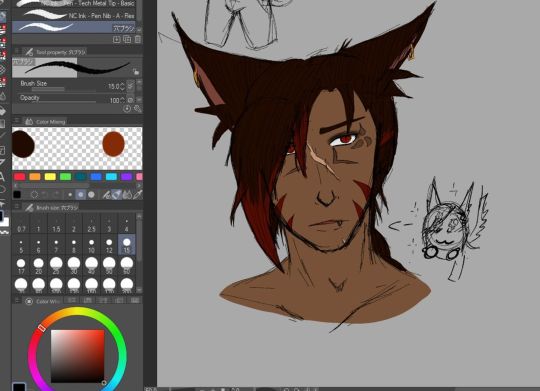Set brush size preset 2.5

pyautogui.click(x=91, y=224)
